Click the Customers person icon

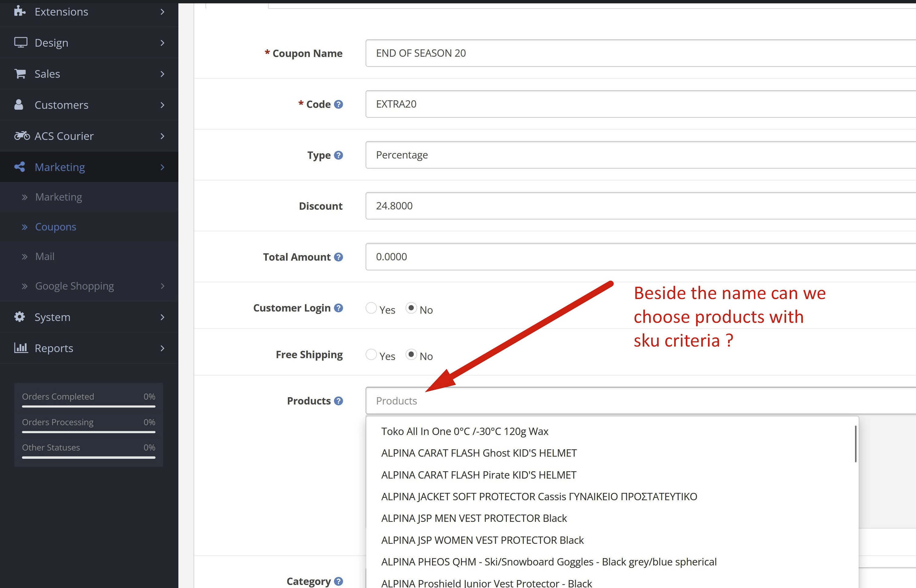(x=19, y=105)
